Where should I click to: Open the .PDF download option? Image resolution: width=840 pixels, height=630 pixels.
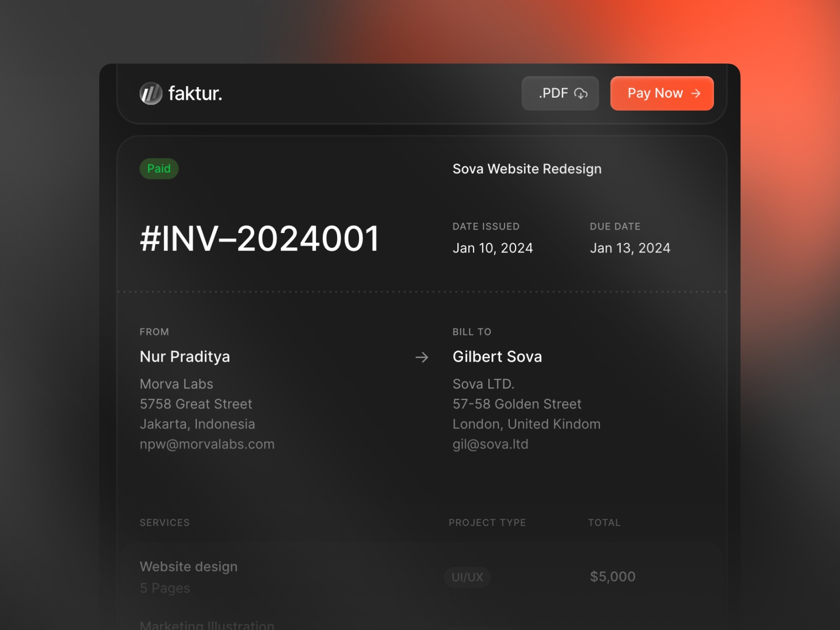pos(560,93)
